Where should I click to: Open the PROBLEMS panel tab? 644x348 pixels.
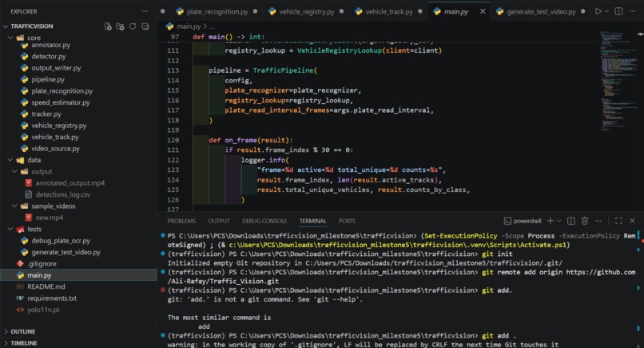tap(181, 221)
